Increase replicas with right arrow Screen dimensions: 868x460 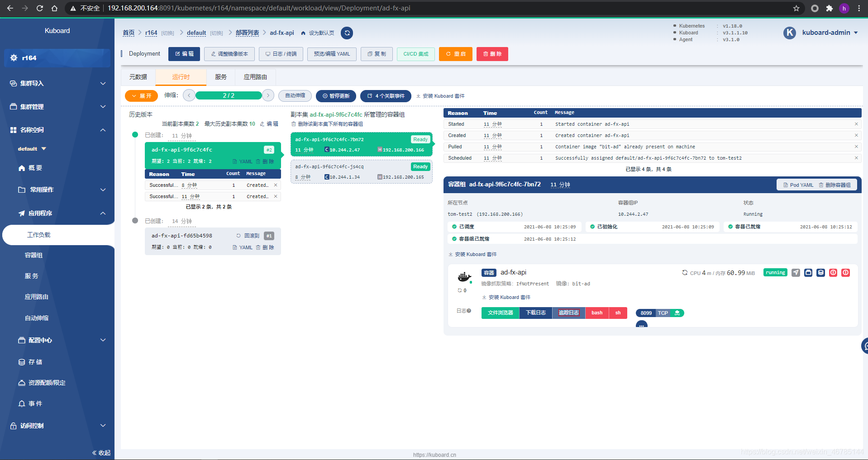click(268, 95)
